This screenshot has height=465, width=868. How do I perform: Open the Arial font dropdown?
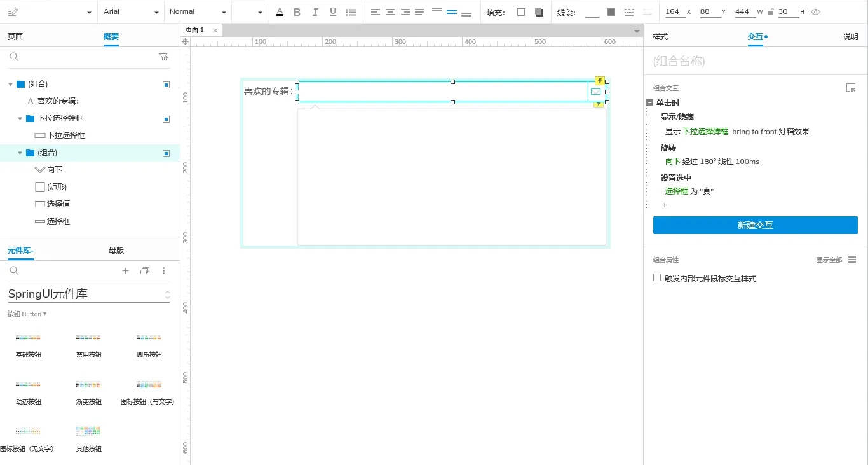click(131, 12)
